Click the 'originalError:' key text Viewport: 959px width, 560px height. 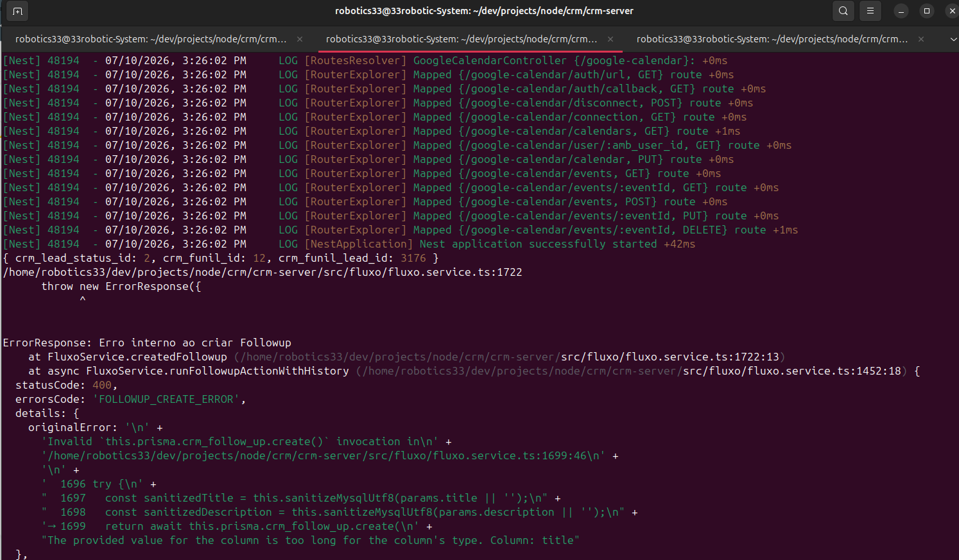tap(73, 427)
